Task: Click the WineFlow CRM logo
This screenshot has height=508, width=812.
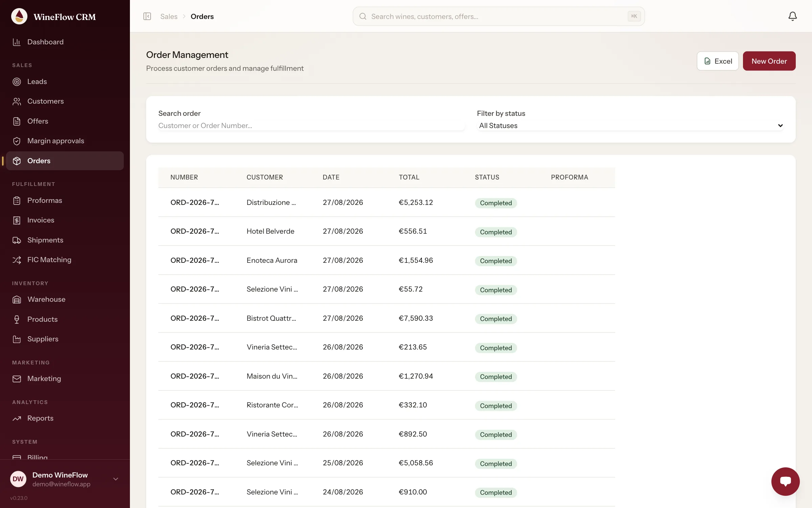Action: tap(19, 16)
